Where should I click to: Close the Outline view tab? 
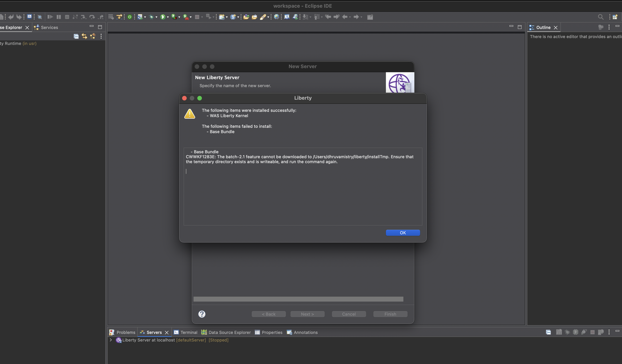(x=556, y=28)
